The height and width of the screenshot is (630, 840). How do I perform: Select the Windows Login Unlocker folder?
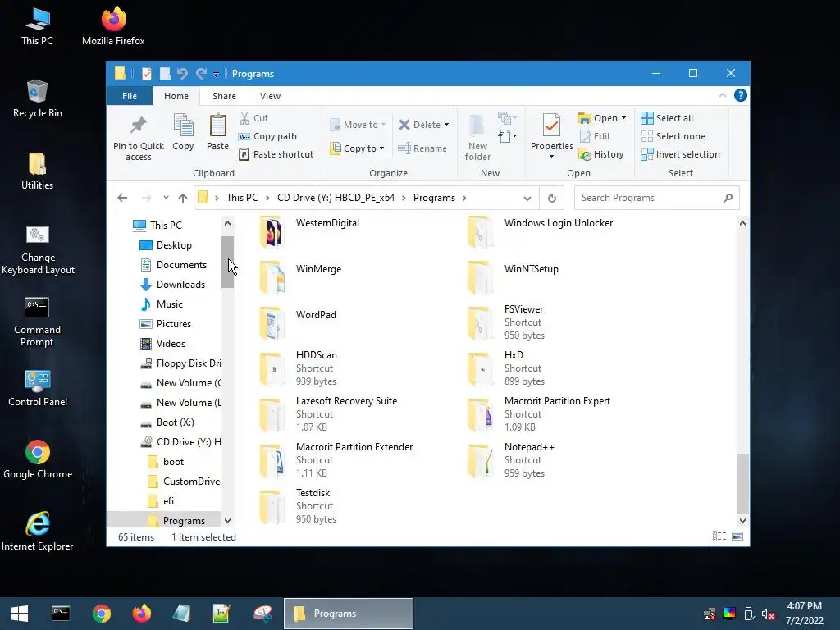[x=558, y=223]
